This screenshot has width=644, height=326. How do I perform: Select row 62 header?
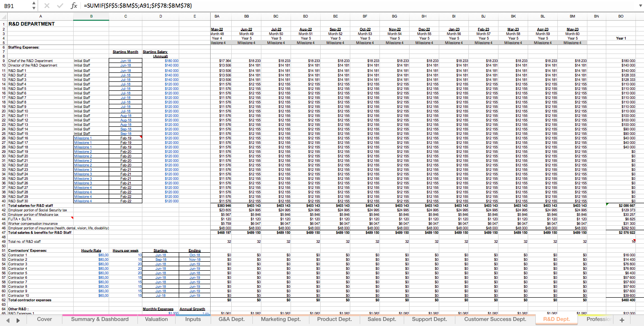pos(3,300)
